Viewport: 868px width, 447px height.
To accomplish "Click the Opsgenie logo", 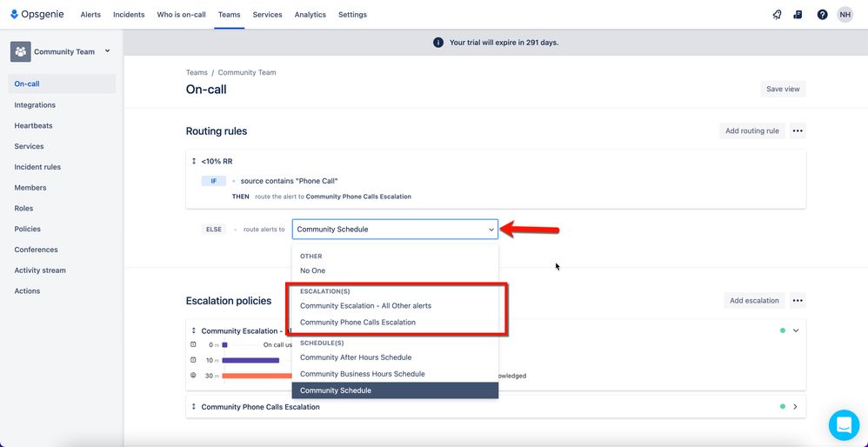I will (x=37, y=15).
